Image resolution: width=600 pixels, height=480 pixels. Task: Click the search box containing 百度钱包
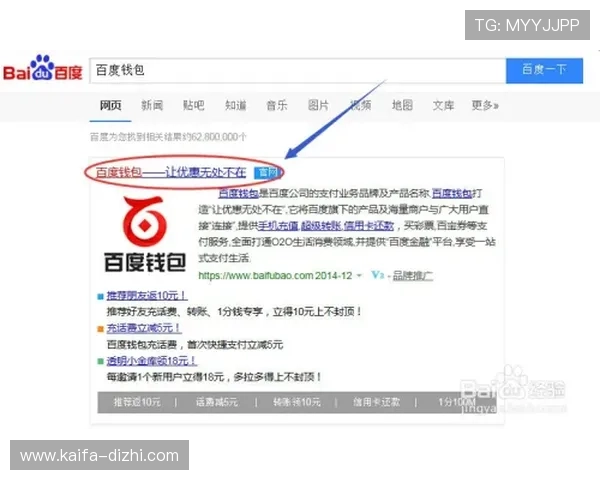[298, 70]
